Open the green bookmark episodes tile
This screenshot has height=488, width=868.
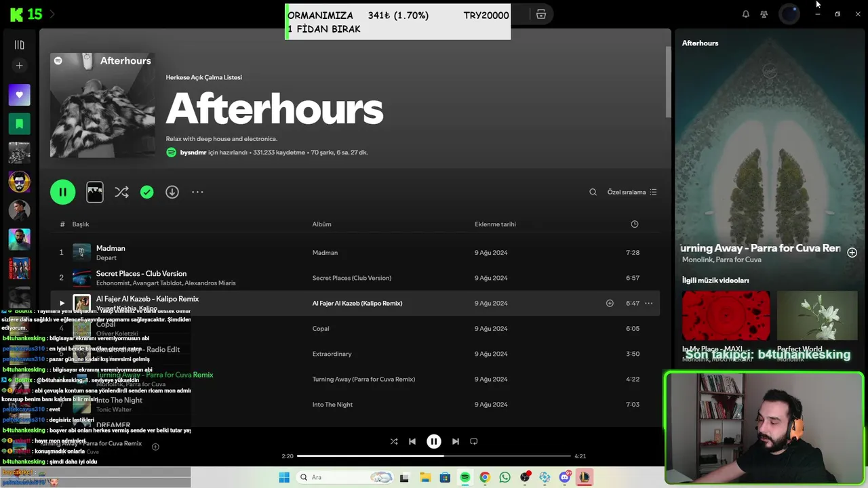19,124
